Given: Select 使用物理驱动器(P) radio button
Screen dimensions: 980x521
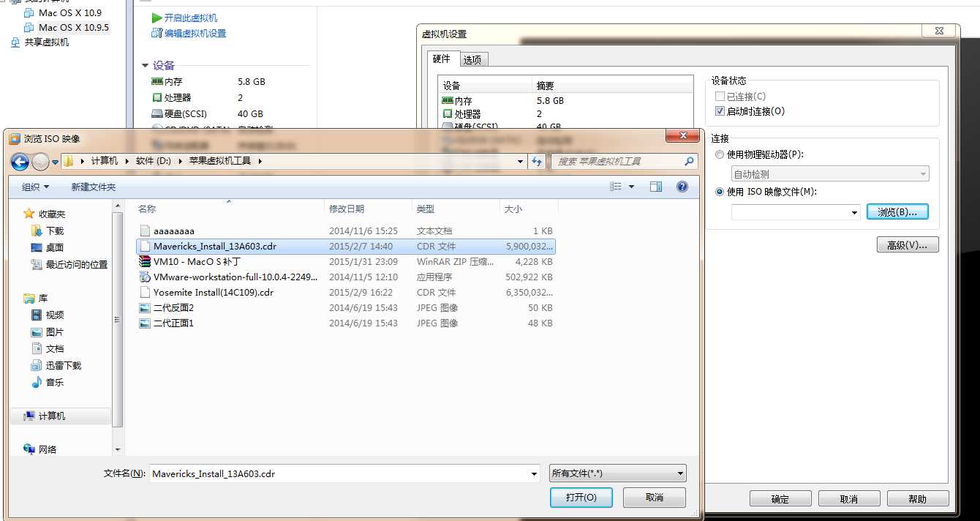Looking at the screenshot, I should (x=720, y=154).
